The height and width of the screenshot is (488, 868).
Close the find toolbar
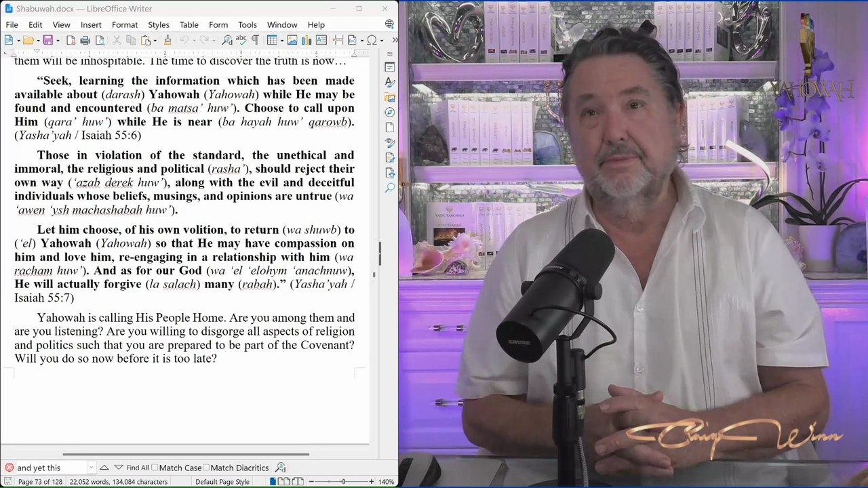[9, 468]
